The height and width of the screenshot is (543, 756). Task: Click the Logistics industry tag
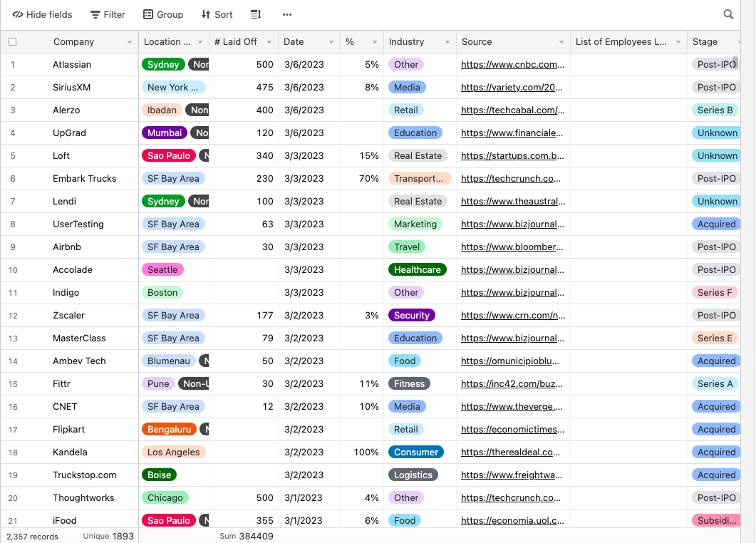413,475
